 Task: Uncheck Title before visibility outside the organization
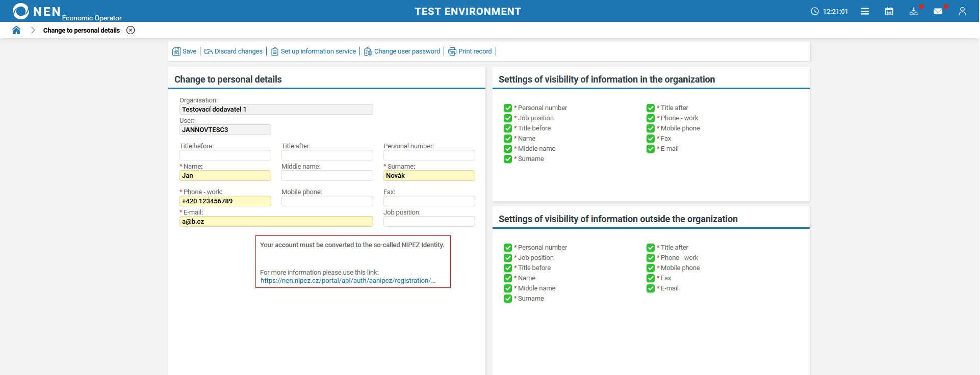(508, 268)
